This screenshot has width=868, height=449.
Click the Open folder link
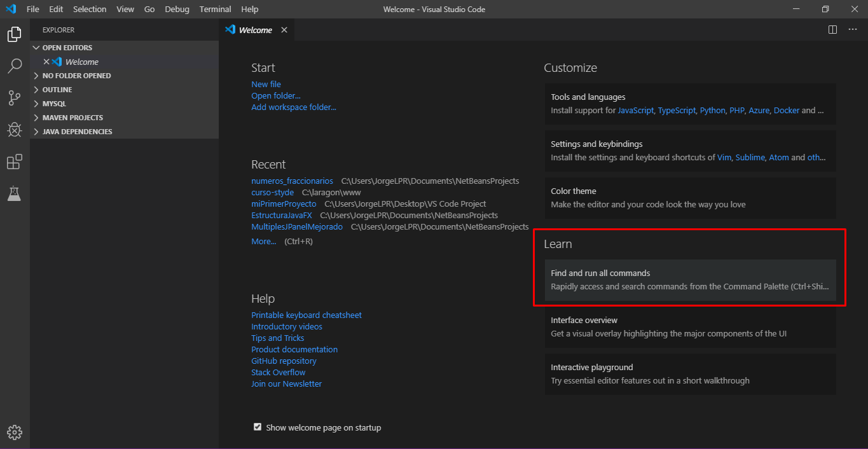coord(276,95)
